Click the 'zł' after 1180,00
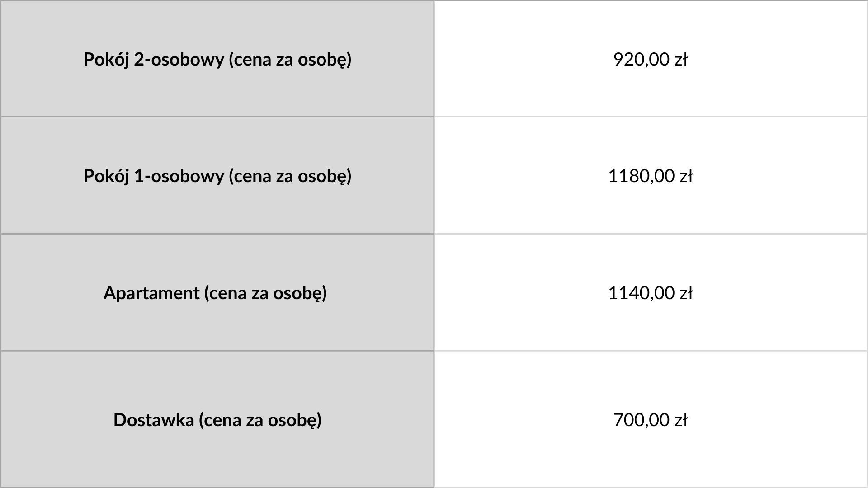 point(686,176)
